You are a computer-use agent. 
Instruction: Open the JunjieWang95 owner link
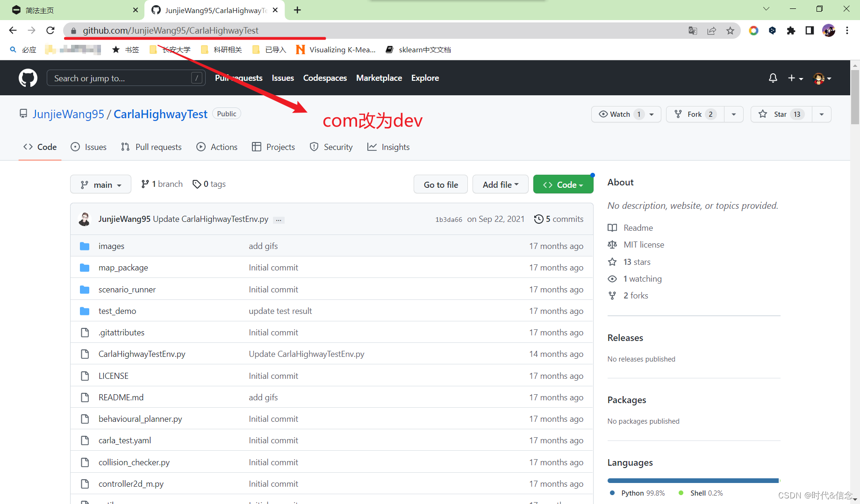(x=68, y=114)
